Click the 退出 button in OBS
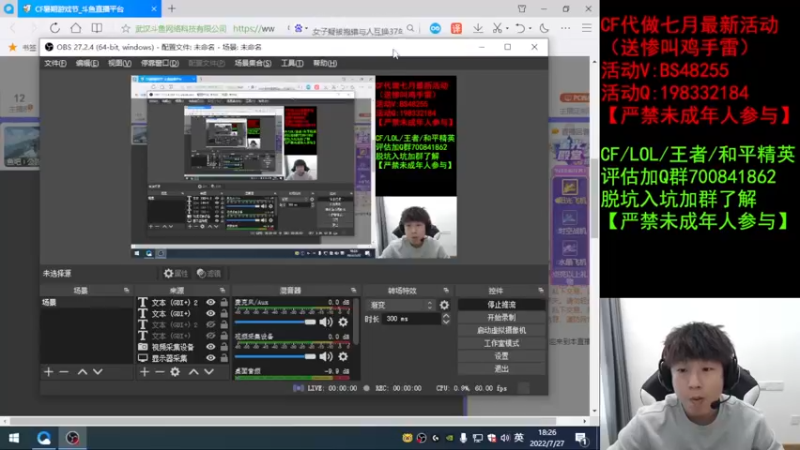800x450 pixels. point(501,368)
